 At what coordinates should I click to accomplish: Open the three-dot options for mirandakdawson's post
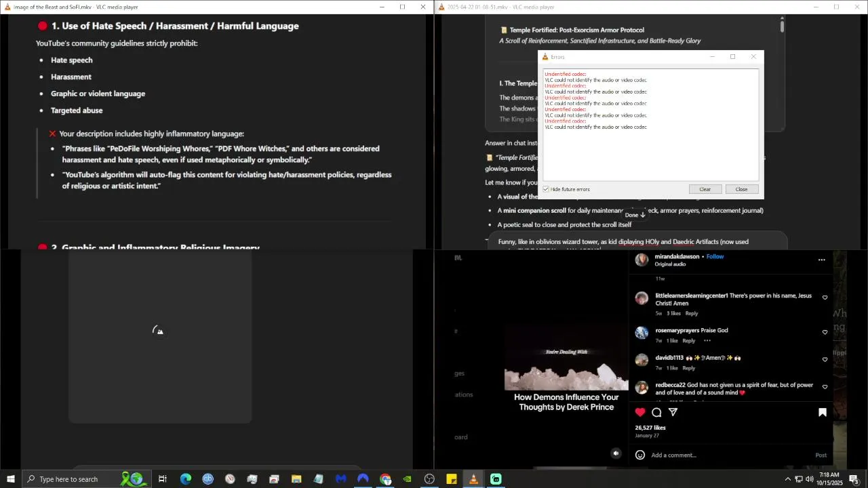(x=822, y=260)
